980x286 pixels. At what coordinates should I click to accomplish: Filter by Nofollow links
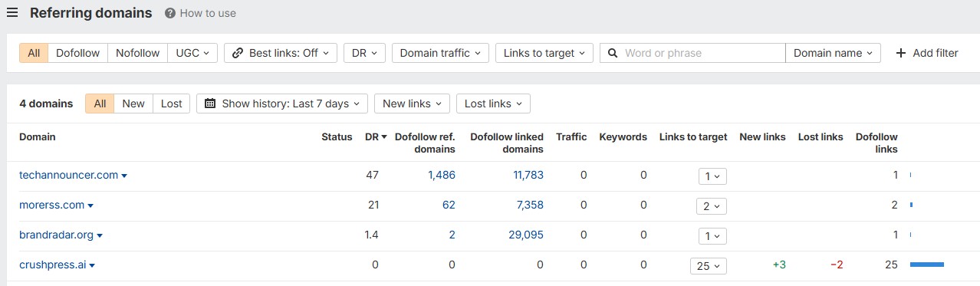pyautogui.click(x=138, y=53)
